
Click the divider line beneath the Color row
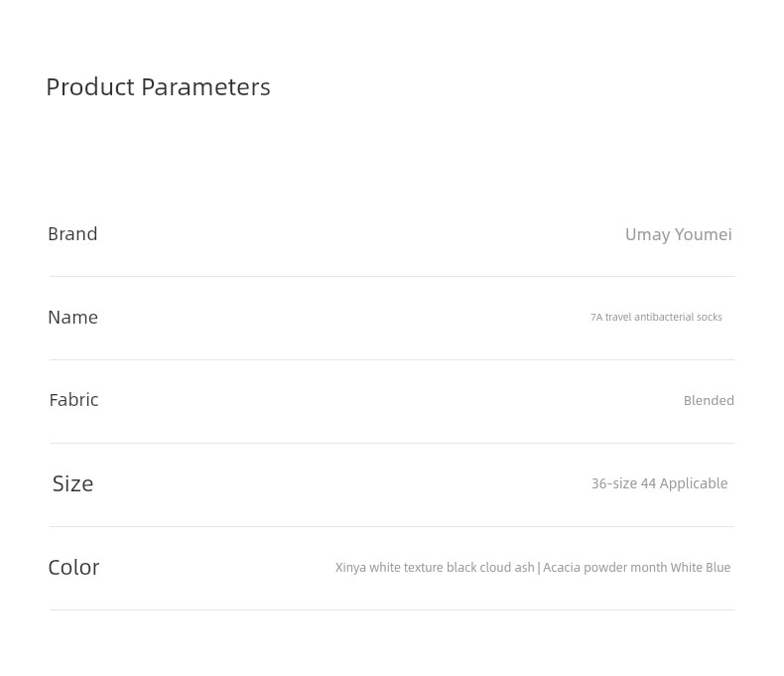[x=391, y=609]
